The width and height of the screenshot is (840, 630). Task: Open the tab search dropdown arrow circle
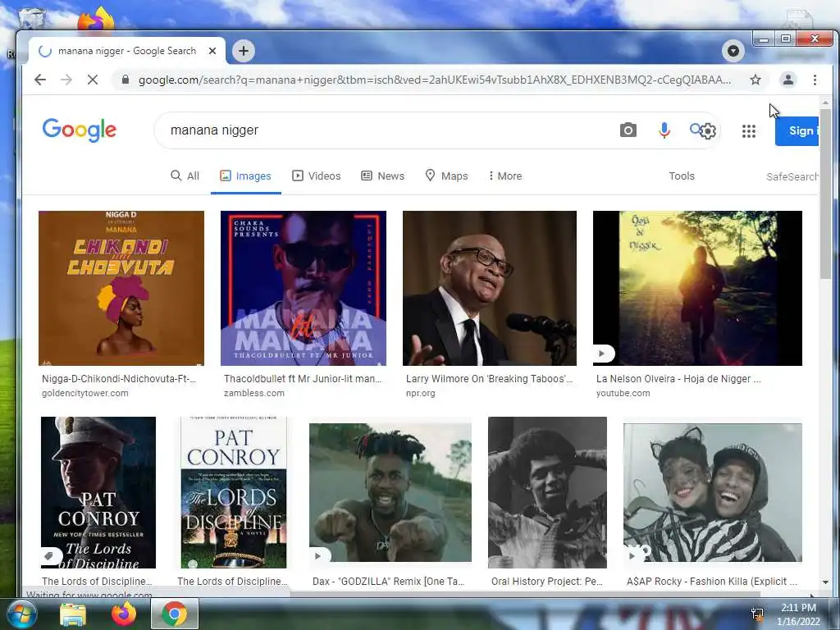pos(733,51)
